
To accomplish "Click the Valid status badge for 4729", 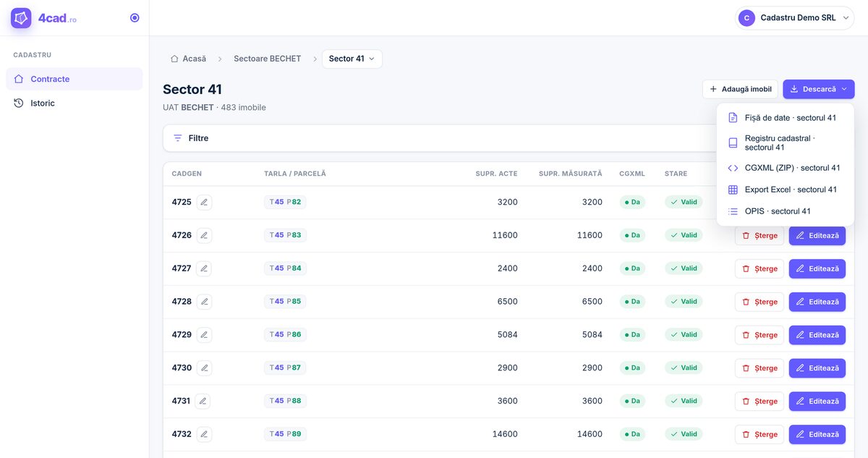I will [684, 335].
